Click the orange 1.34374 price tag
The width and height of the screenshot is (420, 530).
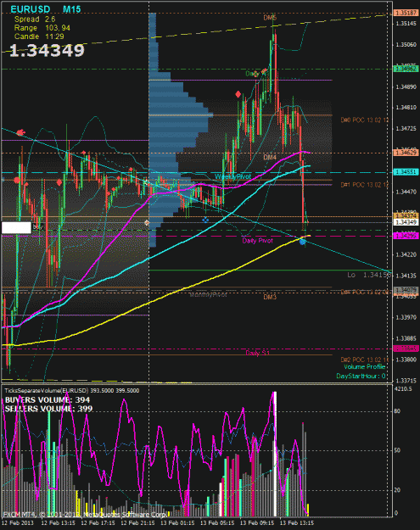coord(406,215)
